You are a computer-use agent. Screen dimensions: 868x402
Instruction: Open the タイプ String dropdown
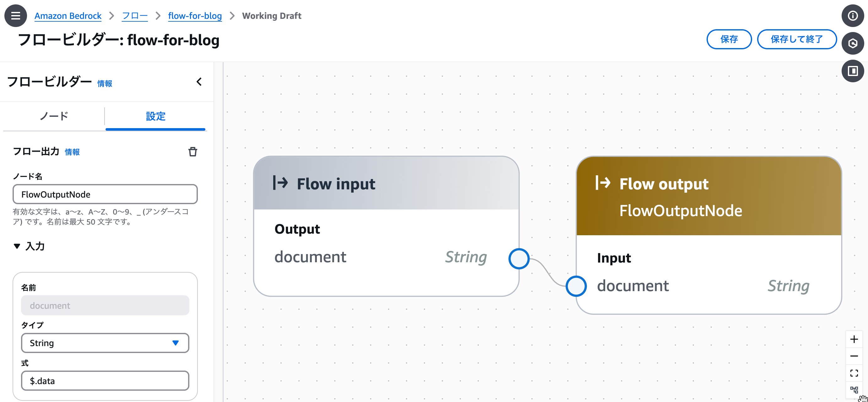(x=105, y=343)
